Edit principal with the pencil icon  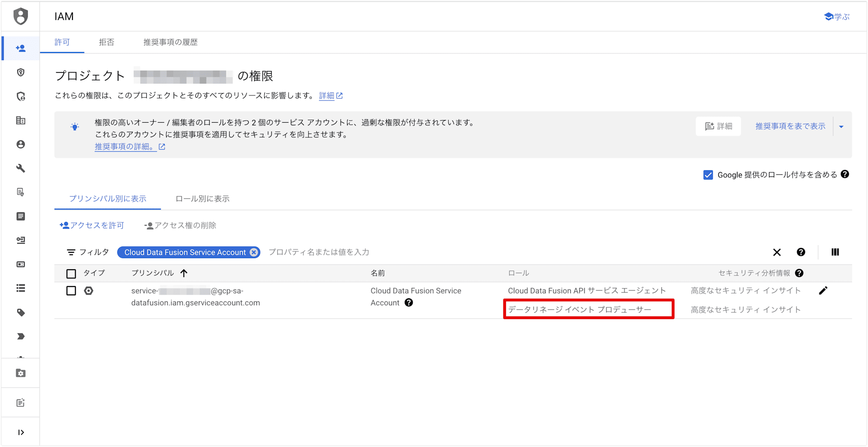(x=823, y=290)
